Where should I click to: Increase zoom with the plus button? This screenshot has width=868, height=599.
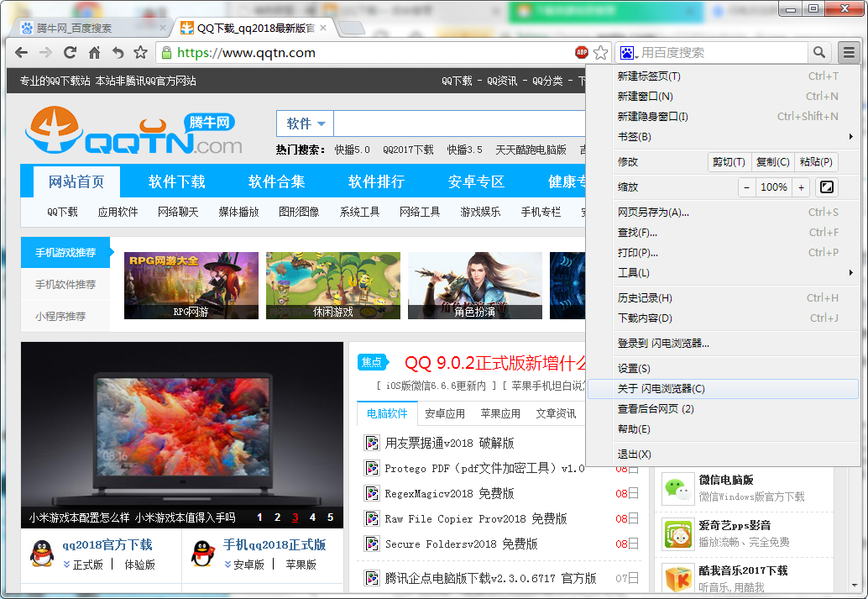click(801, 187)
